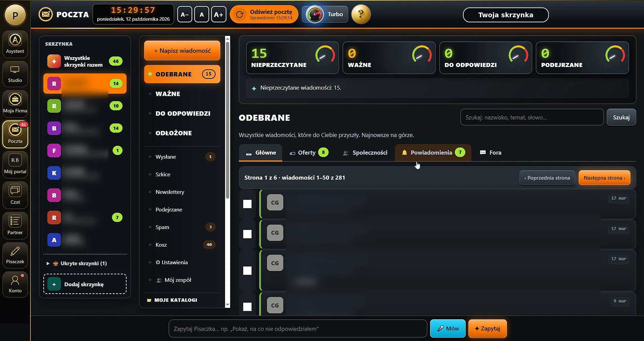644x341 pixels.
Task: Switch to the Powiadomienia tab
Action: 433,153
